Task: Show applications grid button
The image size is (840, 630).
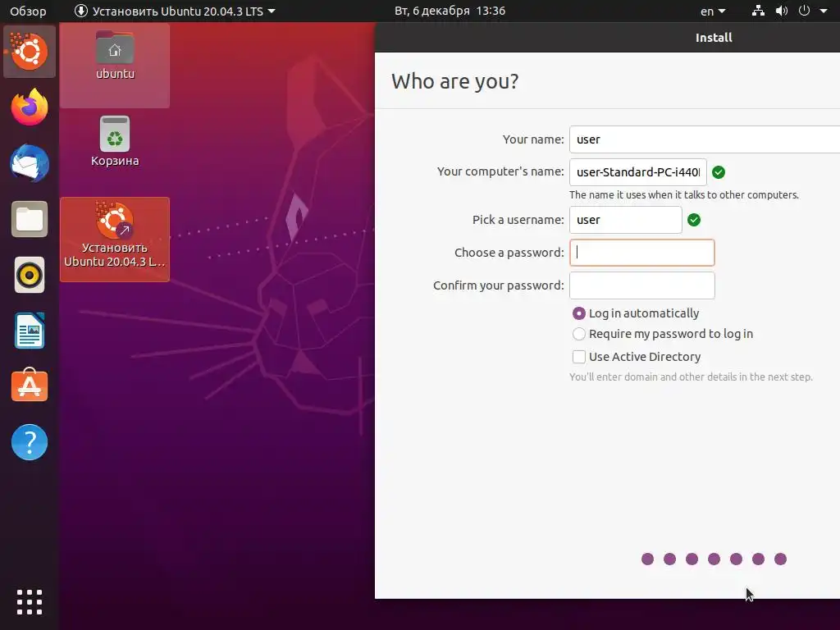Action: (30, 602)
